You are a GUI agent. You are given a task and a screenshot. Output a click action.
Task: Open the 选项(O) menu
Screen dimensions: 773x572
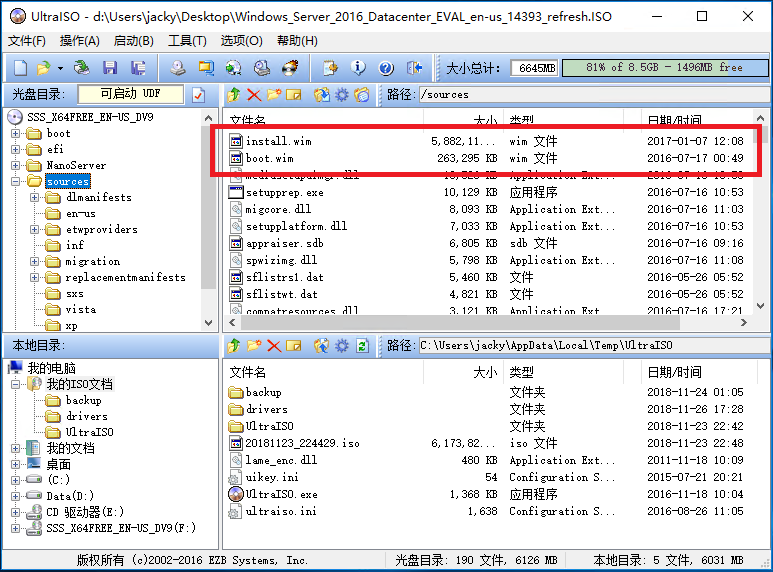[x=241, y=40]
